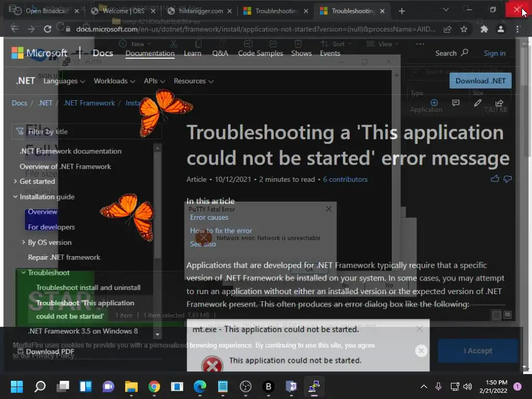This screenshot has width=532, height=399.
Task: Expand the By OS version node
Action: click(23, 242)
